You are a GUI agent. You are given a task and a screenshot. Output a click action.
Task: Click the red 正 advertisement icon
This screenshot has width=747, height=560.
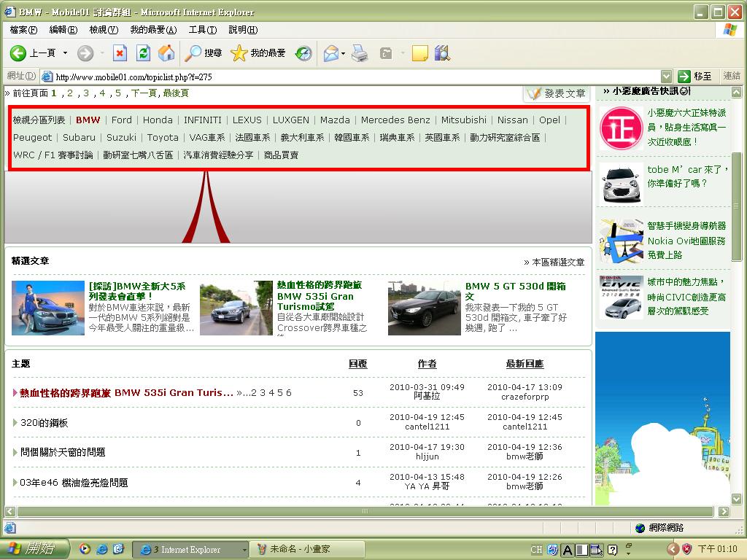point(621,128)
